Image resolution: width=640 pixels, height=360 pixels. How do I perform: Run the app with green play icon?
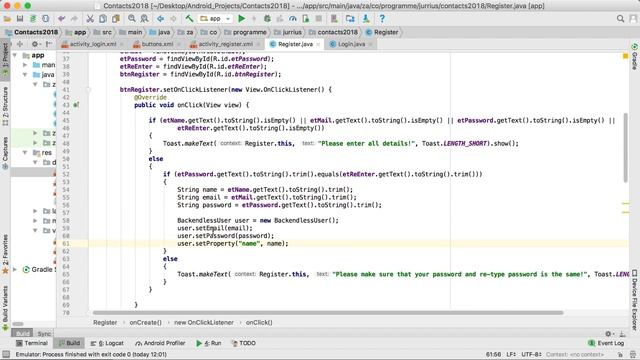[242, 19]
